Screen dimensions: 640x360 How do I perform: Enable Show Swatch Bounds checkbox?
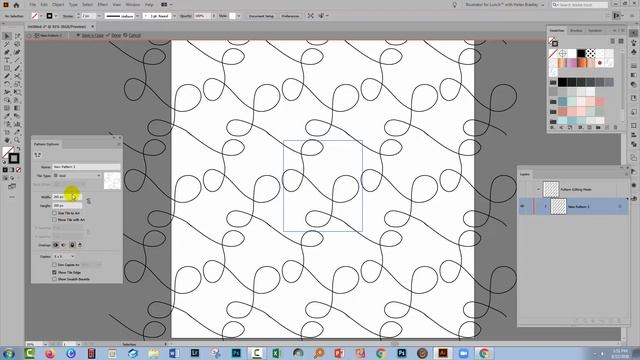pos(54,279)
